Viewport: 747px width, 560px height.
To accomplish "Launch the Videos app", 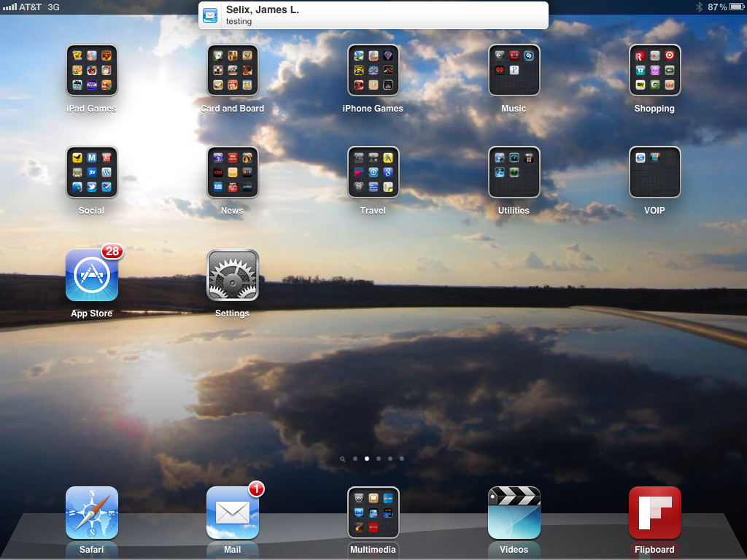I will (x=514, y=513).
